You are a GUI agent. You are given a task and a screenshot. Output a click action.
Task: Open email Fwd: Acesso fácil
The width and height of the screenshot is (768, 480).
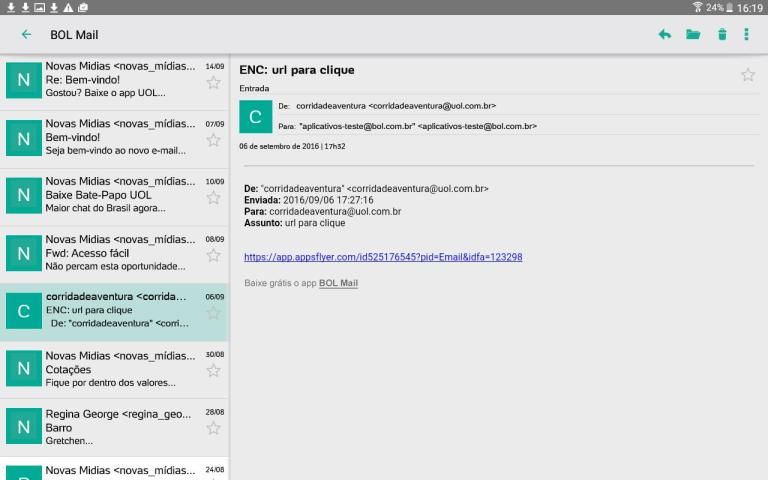pyautogui.click(x=114, y=253)
